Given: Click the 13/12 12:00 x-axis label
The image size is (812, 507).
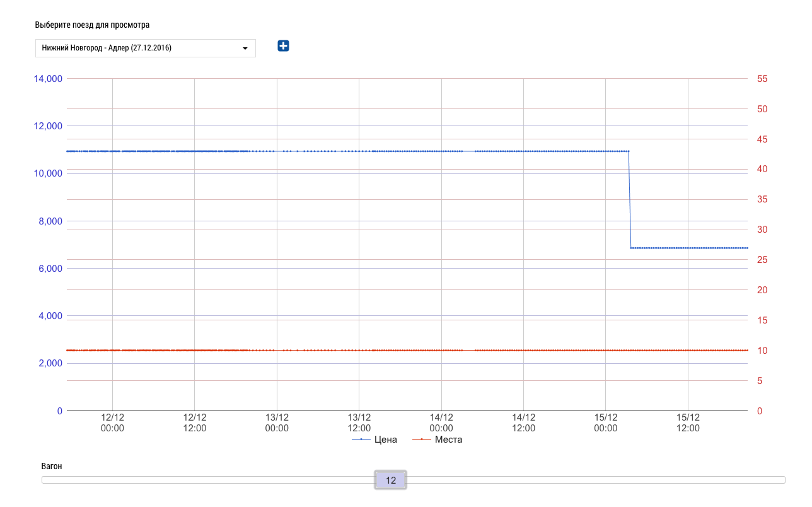Looking at the screenshot, I should tap(359, 422).
